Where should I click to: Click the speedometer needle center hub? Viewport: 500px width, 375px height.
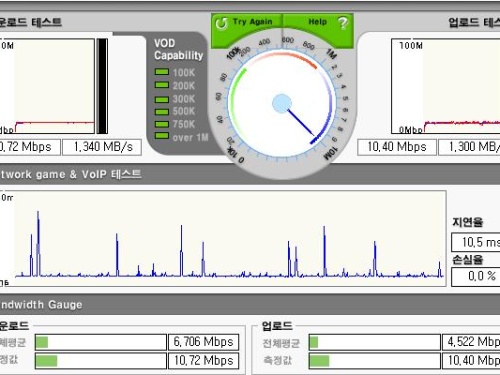[x=282, y=104]
